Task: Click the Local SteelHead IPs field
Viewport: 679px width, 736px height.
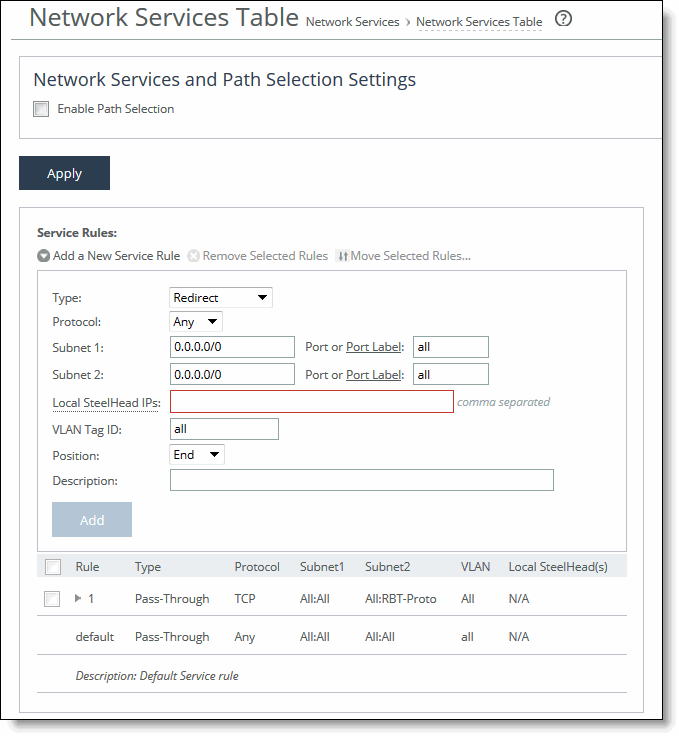Action: (x=311, y=402)
